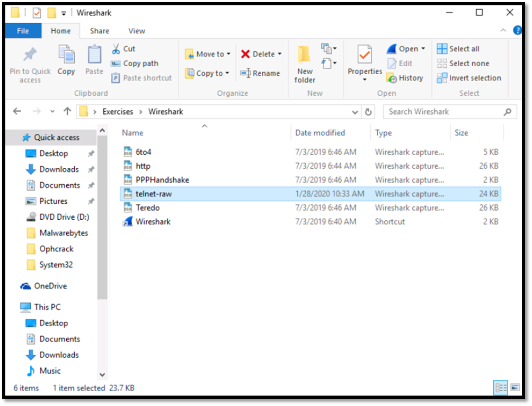Screen dimensions: 532x406
Task: Click History in the ribbon
Action: coord(405,78)
